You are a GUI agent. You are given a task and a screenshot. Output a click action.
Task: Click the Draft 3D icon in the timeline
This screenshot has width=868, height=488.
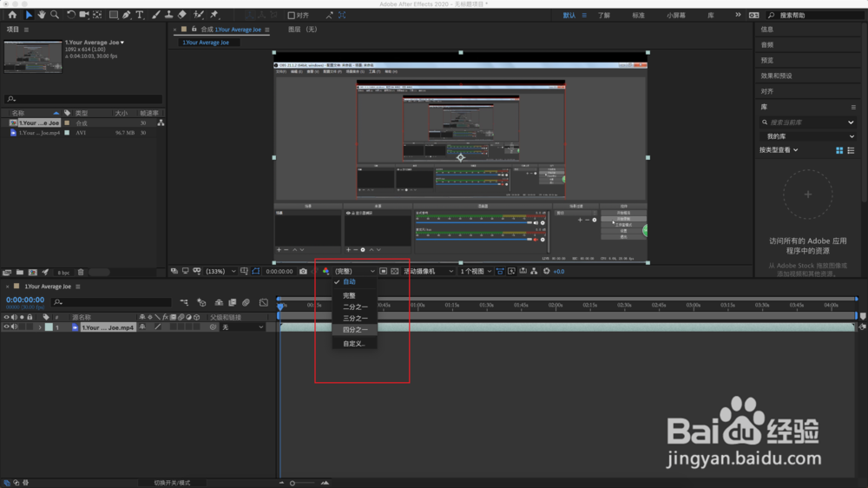pyautogui.click(x=202, y=302)
